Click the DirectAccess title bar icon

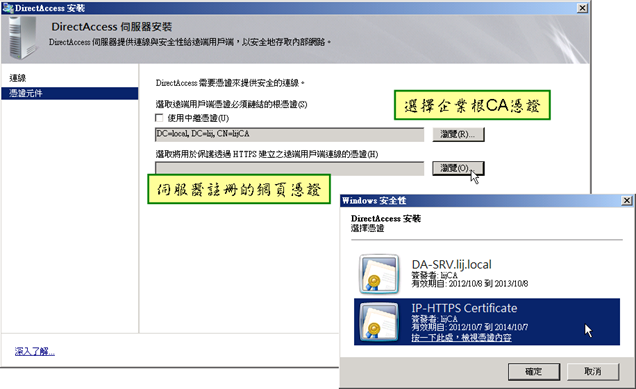8,8
